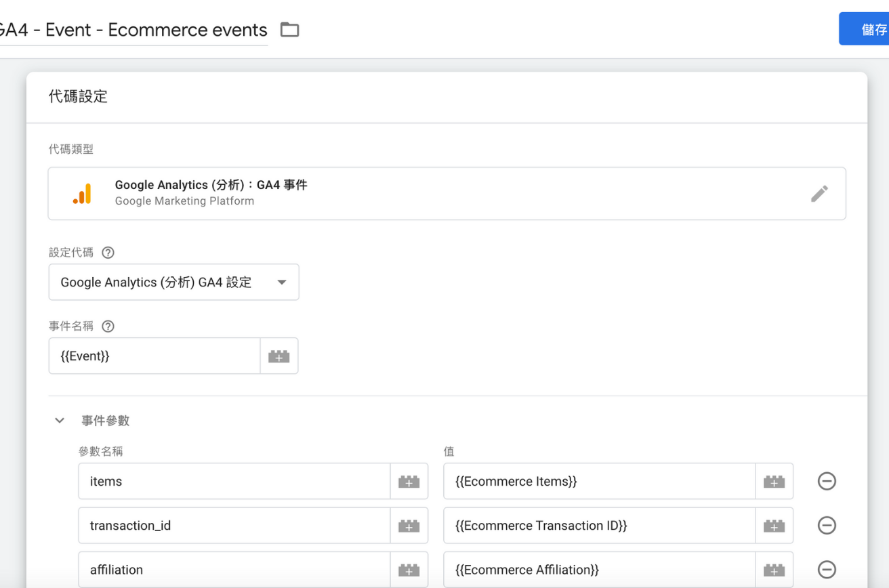Remove the transaction_id parameter row
This screenshot has height=588, width=889.
coord(826,526)
